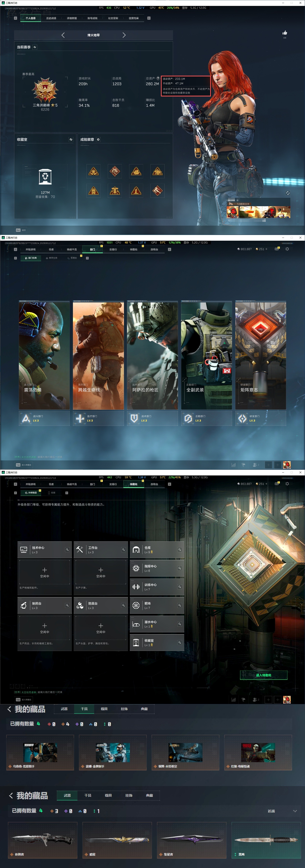The width and height of the screenshot is (305, 868).
Task: Select the 暗星 knife thumbnail
Action: click(x=117, y=840)
